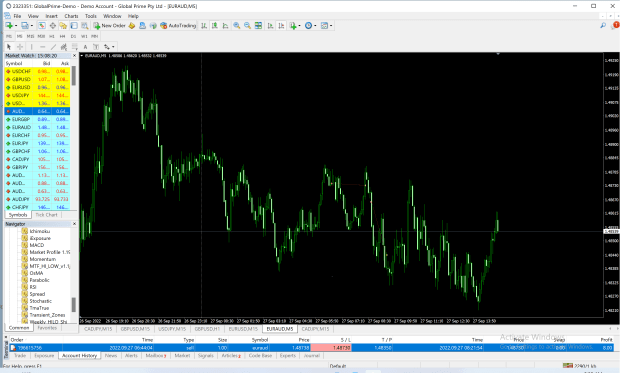Image resolution: width=625 pixels, height=373 pixels.
Task: Open the dropdown arrow beside Profiles
Action: 32,26
